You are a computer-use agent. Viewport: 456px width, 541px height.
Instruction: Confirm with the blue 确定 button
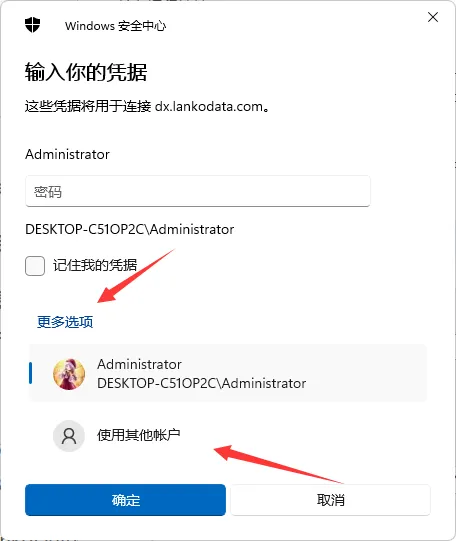[125, 500]
